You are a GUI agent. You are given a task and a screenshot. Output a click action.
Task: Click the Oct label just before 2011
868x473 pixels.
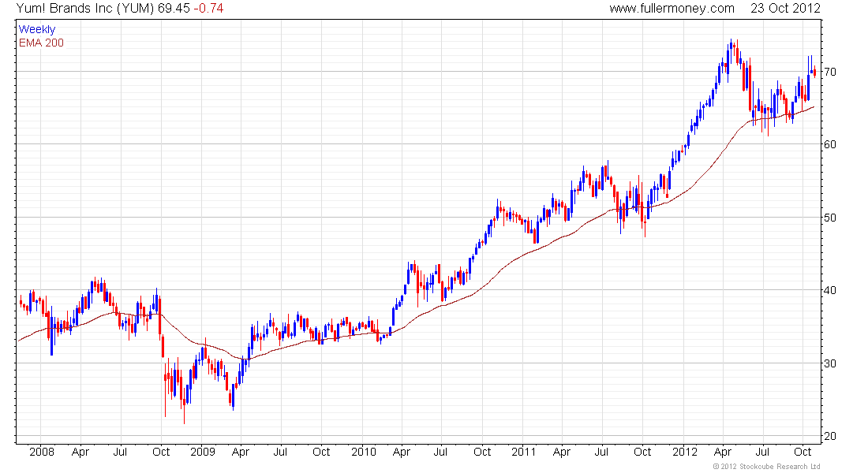tap(482, 452)
